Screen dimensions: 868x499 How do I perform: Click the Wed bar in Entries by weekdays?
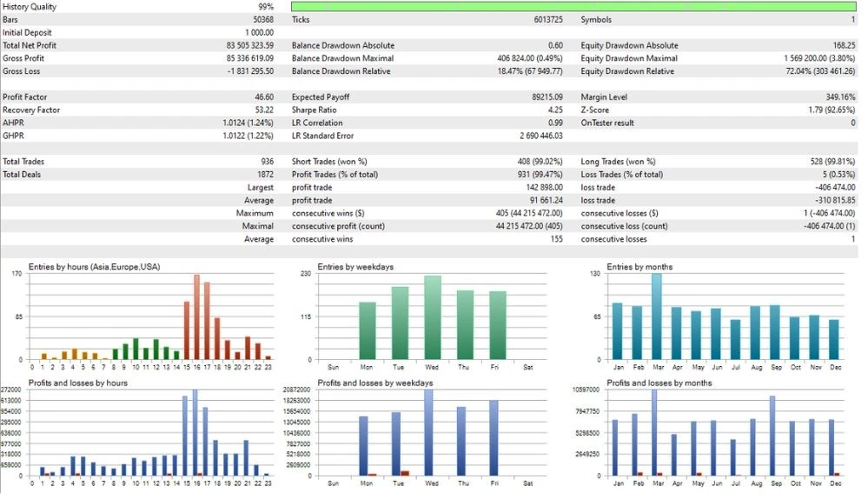coord(433,317)
